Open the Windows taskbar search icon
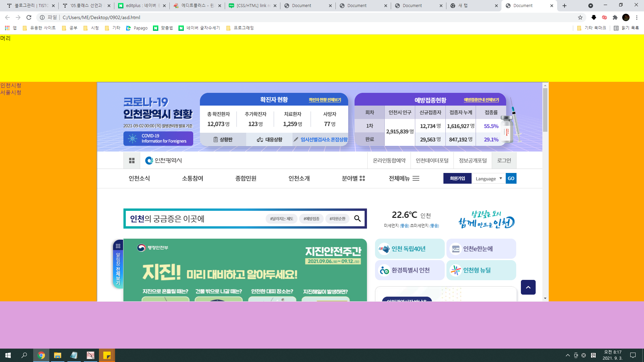Image resolution: width=644 pixels, height=362 pixels. coord(24,355)
